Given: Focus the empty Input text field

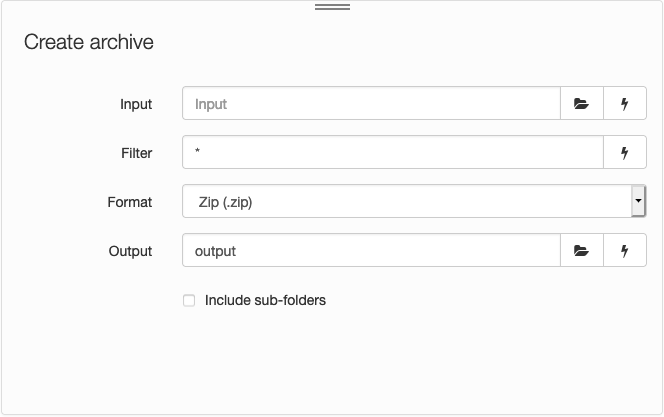Looking at the screenshot, I should point(371,103).
